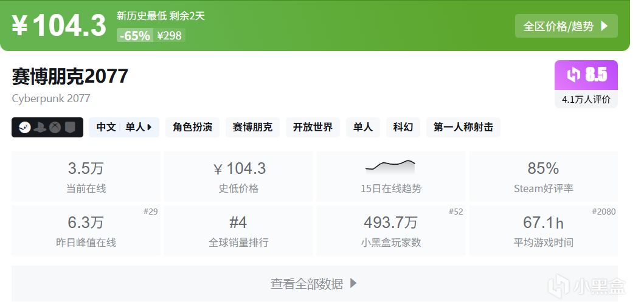Click the #29 rank label
644x307 pixels.
(150, 212)
